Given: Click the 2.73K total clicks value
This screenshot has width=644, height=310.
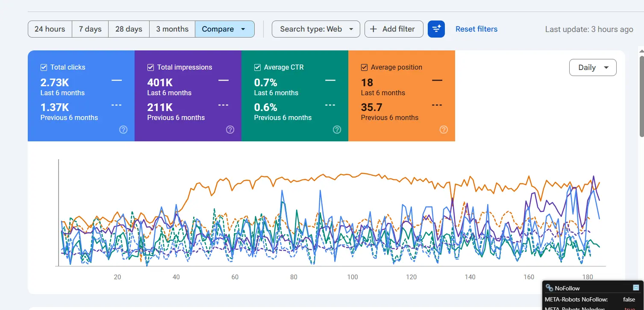Looking at the screenshot, I should coord(55,82).
